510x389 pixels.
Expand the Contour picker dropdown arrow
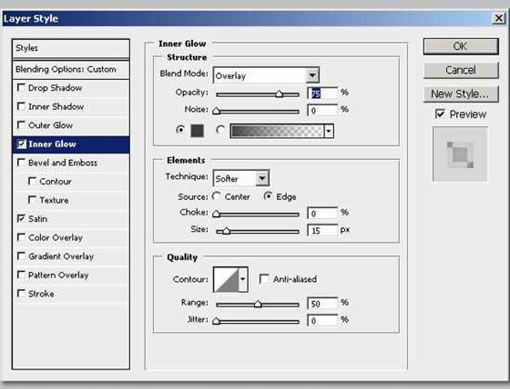click(243, 279)
